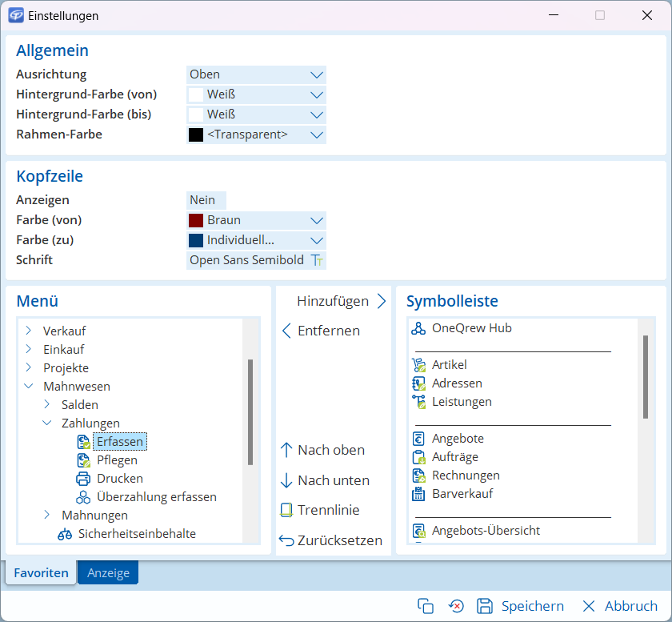Click the Braun color swatch for Farbe (von)
This screenshot has width=672, height=622.
196,220
